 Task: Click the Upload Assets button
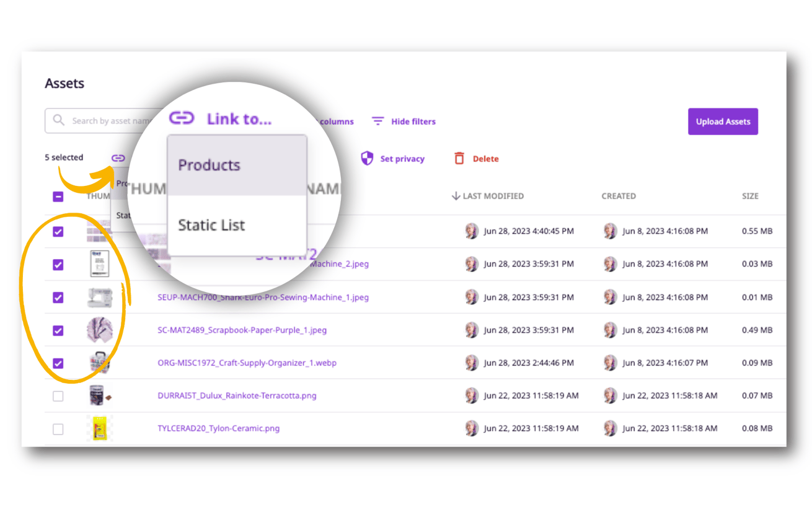(x=723, y=121)
